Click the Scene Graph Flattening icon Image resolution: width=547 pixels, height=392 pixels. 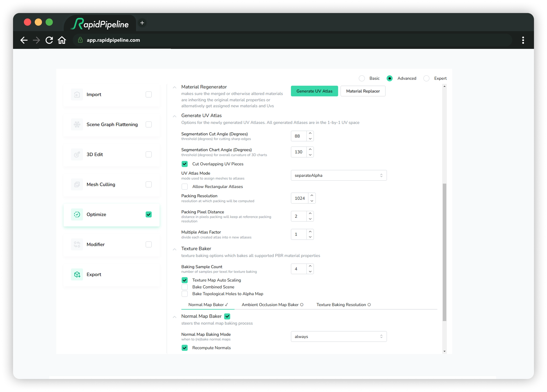(77, 124)
